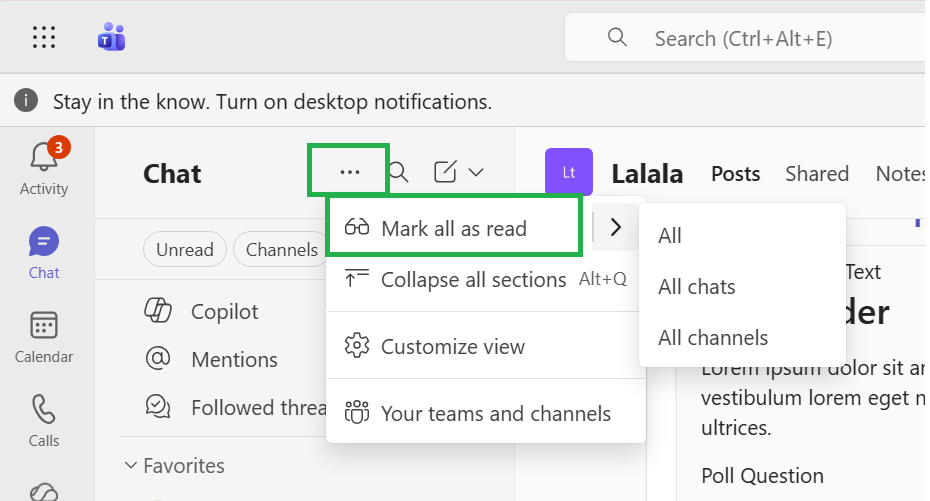The image size is (930, 501).
Task: Expand Mark all as read submenu arrow
Action: pyautogui.click(x=616, y=228)
